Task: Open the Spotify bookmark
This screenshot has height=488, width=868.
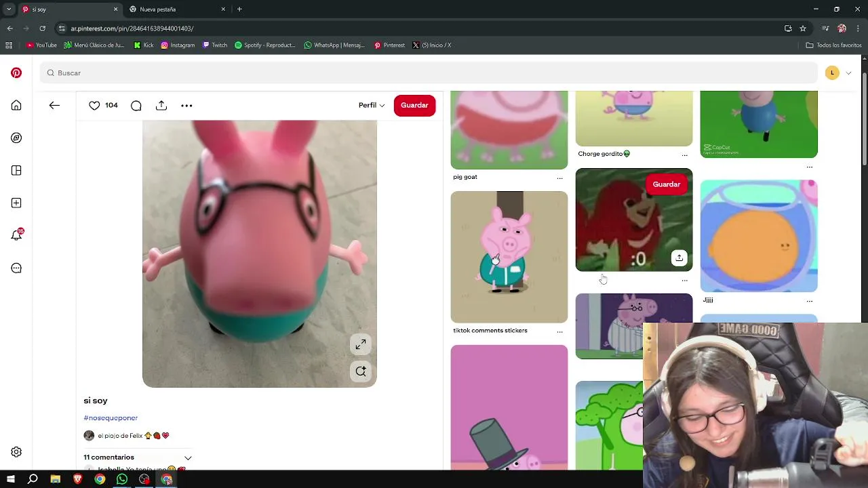Action: click(x=265, y=45)
